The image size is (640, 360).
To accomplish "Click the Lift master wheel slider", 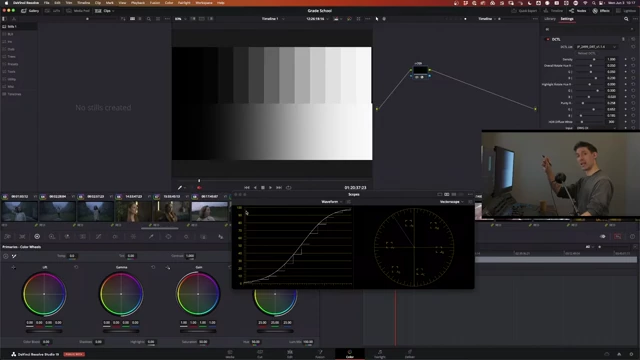I will [x=44, y=331].
